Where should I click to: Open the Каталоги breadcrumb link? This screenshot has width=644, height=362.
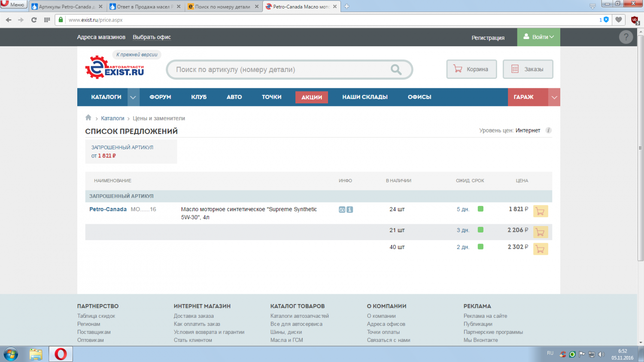click(x=112, y=118)
